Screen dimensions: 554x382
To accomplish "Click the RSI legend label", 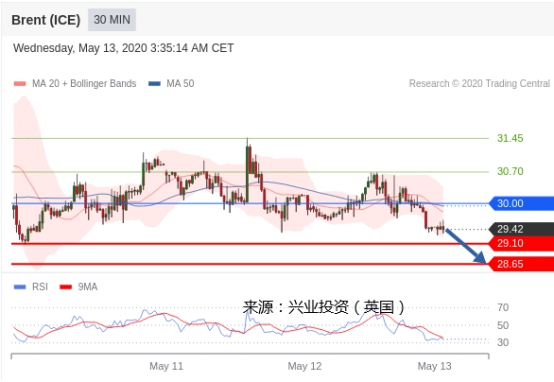I will pyautogui.click(x=40, y=287).
